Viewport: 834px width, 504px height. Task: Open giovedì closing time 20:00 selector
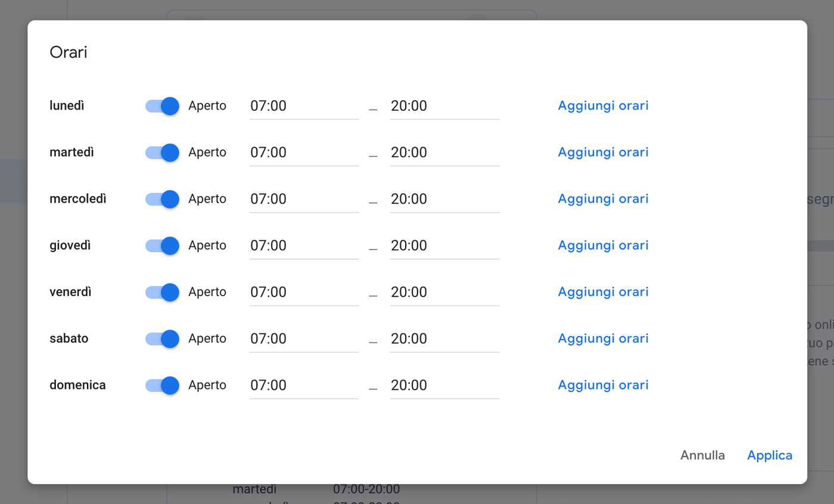[444, 245]
